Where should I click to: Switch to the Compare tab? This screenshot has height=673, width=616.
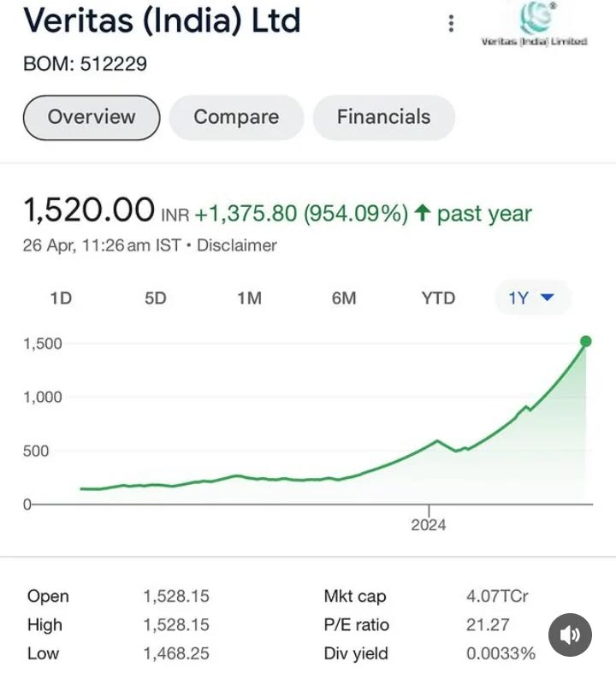(x=236, y=117)
